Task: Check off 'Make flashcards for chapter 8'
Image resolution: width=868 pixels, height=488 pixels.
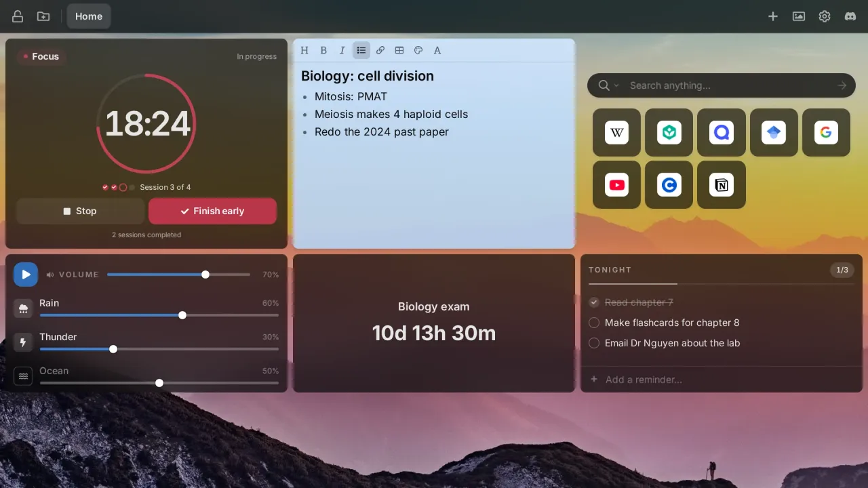Action: tap(594, 323)
